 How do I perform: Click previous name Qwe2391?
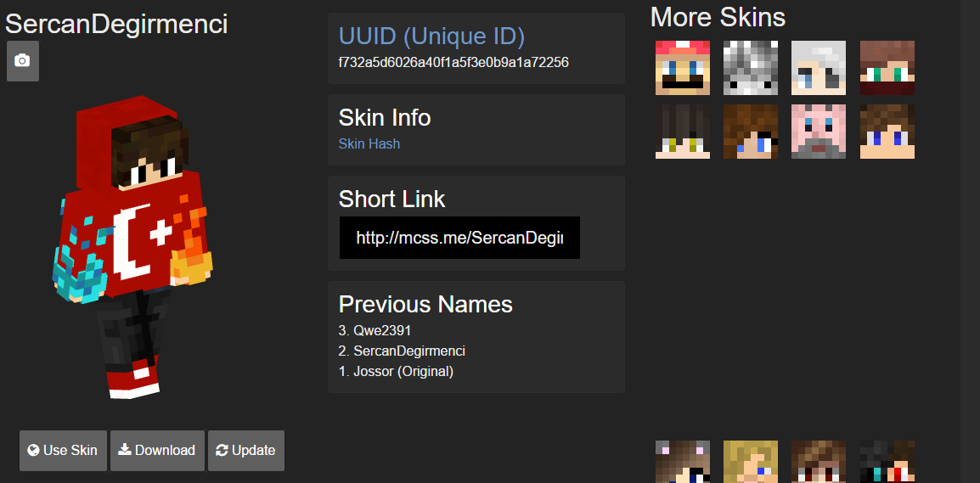point(382,330)
